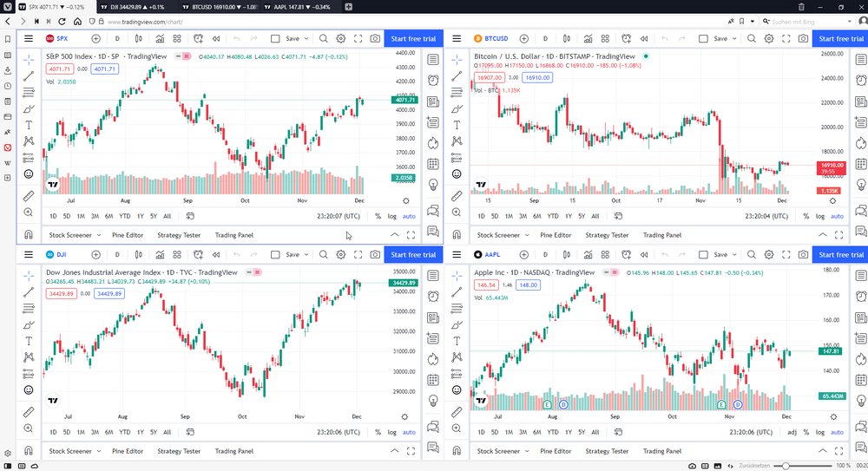The height and width of the screenshot is (471, 868).
Task: Click Start free trial in SPX panel
Action: pos(413,39)
